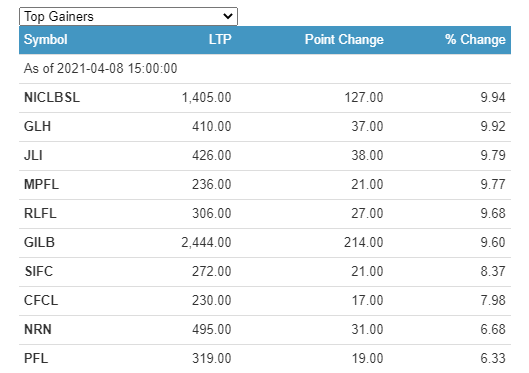The image size is (529, 373).
Task: Click the dropdown chevron arrow
Action: click(228, 16)
